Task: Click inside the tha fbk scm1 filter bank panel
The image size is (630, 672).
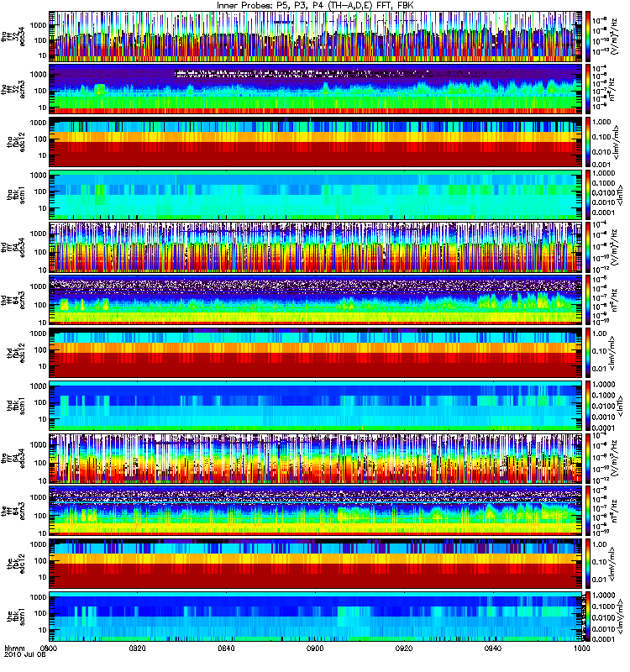Action: click(x=315, y=194)
